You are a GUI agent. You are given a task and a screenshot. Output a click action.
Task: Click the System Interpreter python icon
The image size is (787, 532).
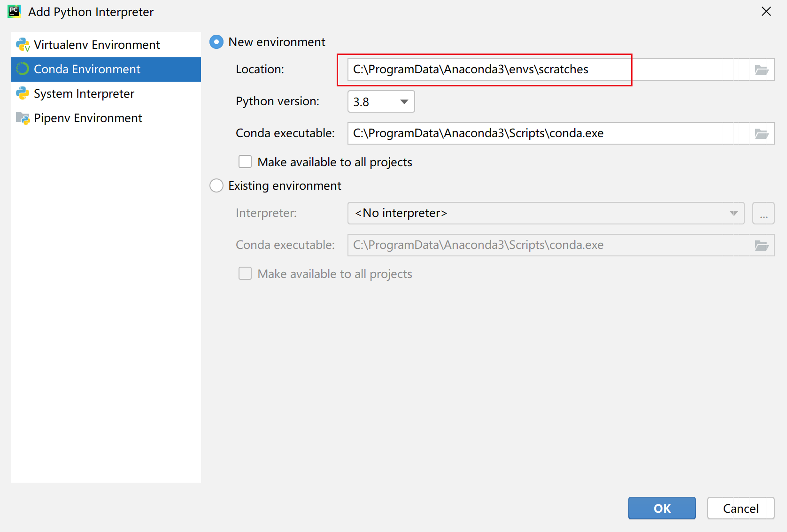point(23,93)
